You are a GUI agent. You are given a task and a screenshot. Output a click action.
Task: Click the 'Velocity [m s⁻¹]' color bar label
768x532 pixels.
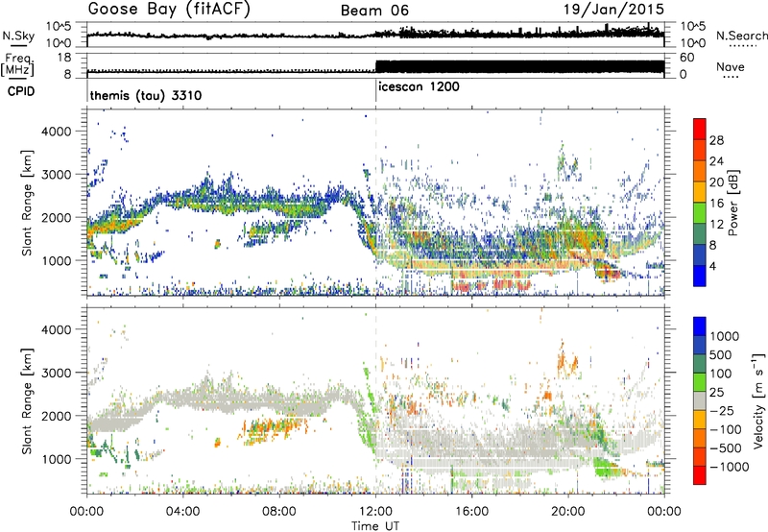[758, 400]
